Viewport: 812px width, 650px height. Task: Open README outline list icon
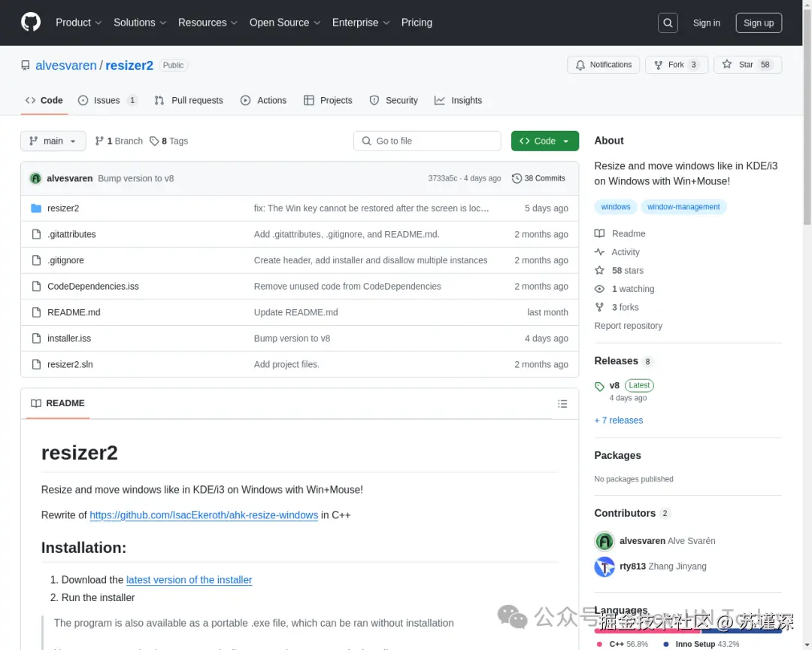562,404
